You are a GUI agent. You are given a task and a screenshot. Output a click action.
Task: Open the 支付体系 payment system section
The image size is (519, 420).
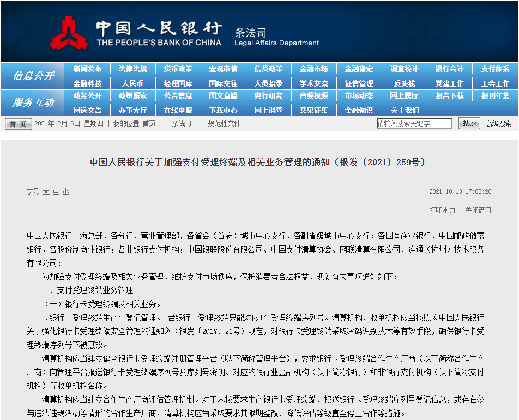point(494,69)
